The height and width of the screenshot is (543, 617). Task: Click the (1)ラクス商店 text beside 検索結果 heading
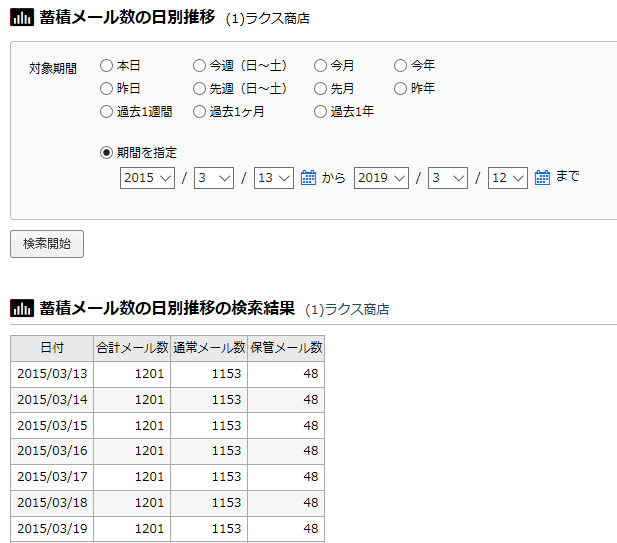coord(347,310)
